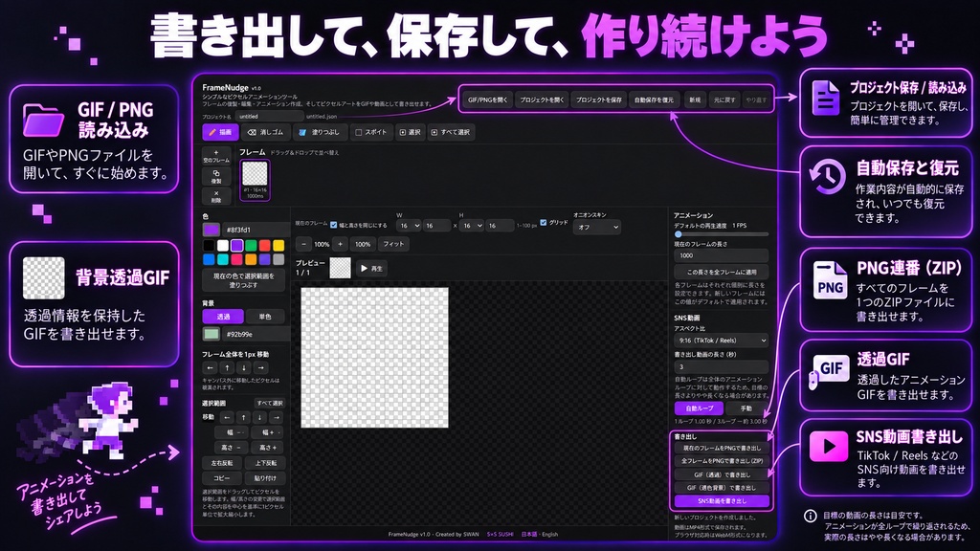Click プロジェクトを保存 to save the project

(599, 99)
